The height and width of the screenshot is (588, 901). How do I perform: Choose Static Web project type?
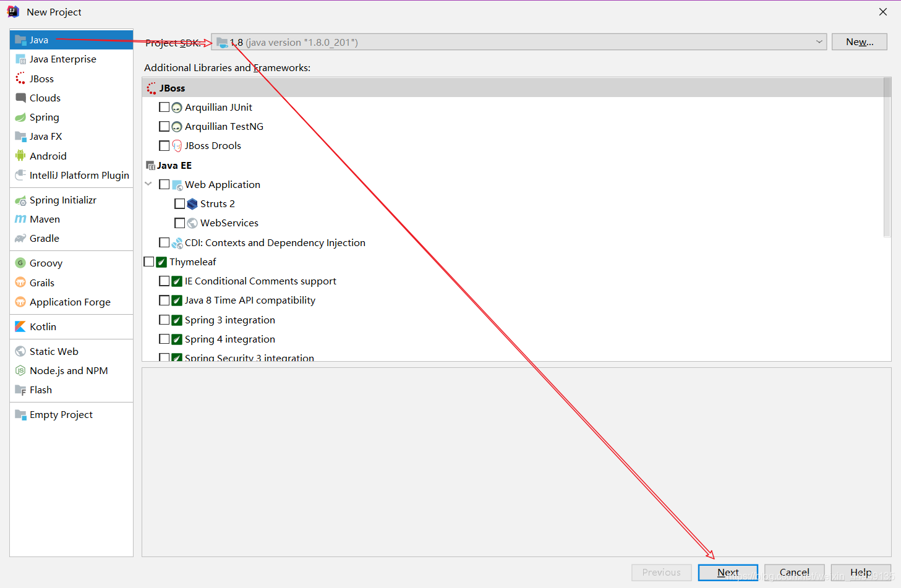[71, 351]
